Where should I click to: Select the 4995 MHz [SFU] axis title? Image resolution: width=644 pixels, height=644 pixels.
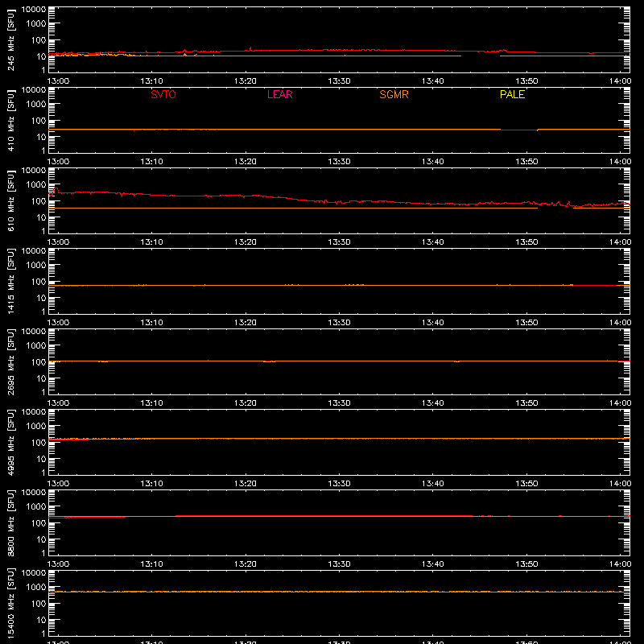coord(11,442)
